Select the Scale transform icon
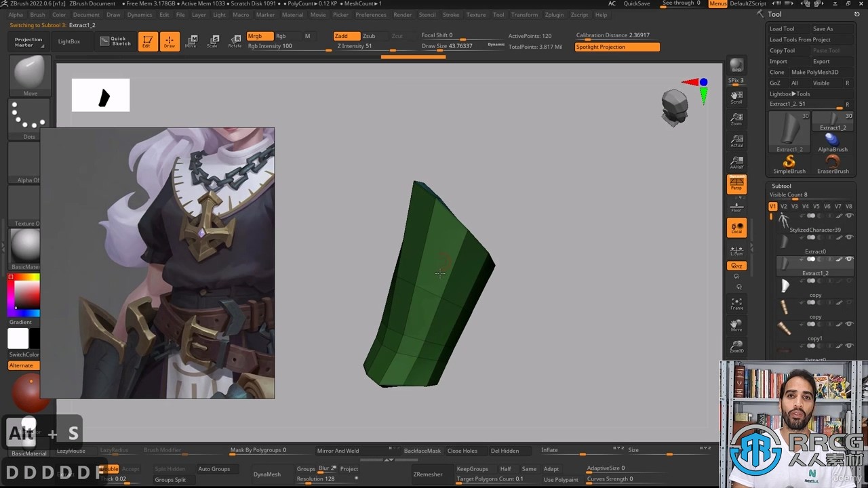This screenshot has width=868, height=488. click(213, 41)
